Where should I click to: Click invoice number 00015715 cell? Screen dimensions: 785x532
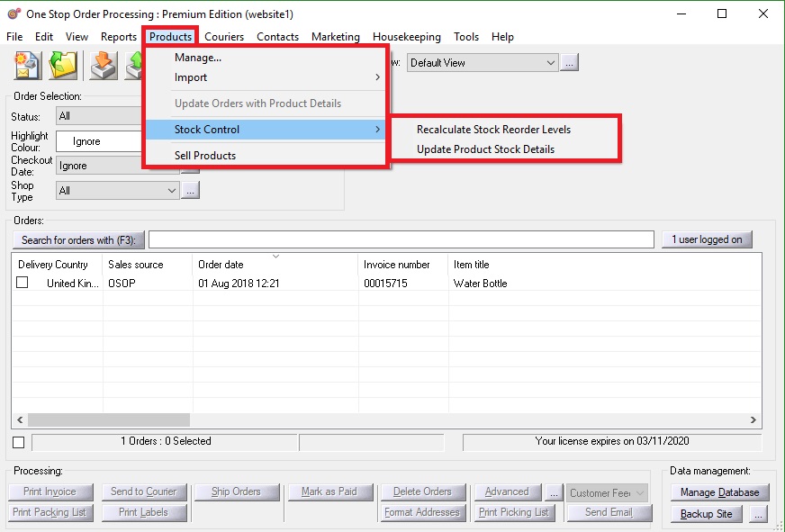point(385,284)
